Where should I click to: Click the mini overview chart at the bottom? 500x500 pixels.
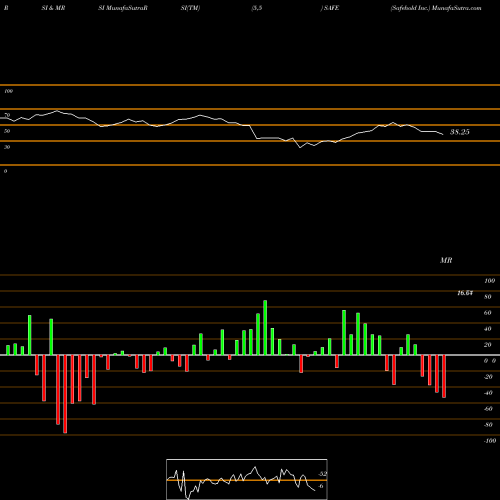[x=247, y=479]
